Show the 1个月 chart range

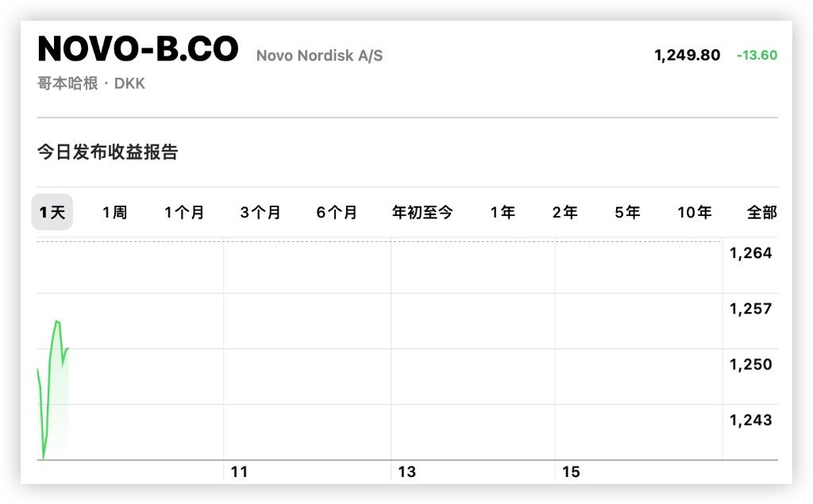point(184,212)
